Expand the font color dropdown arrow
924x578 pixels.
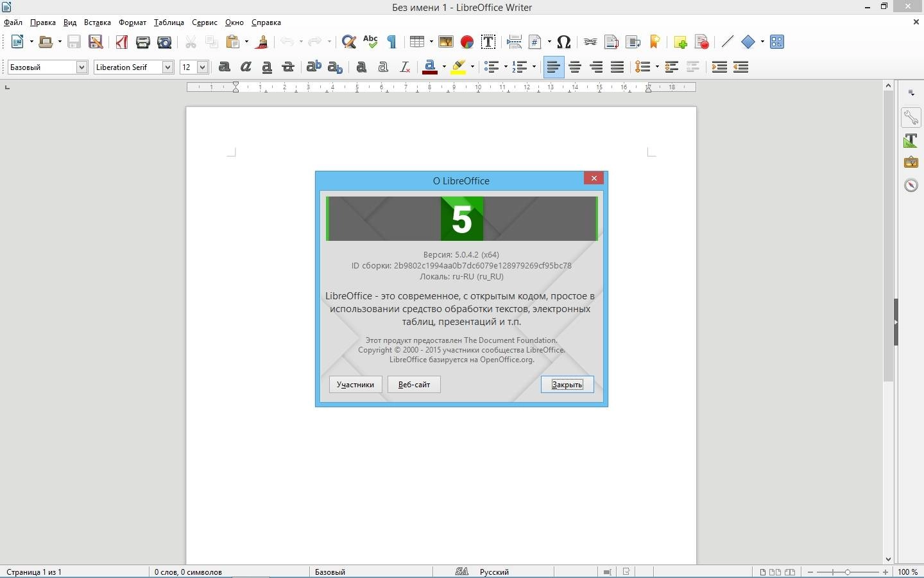coord(444,67)
